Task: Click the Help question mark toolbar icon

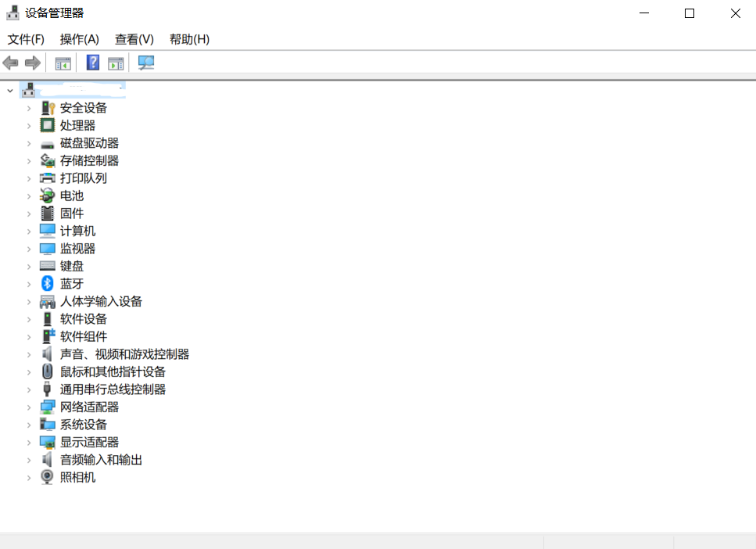Action: tap(93, 63)
